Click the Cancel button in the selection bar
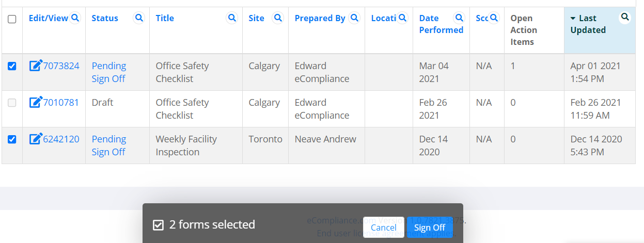The width and height of the screenshot is (644, 243). pyautogui.click(x=384, y=228)
